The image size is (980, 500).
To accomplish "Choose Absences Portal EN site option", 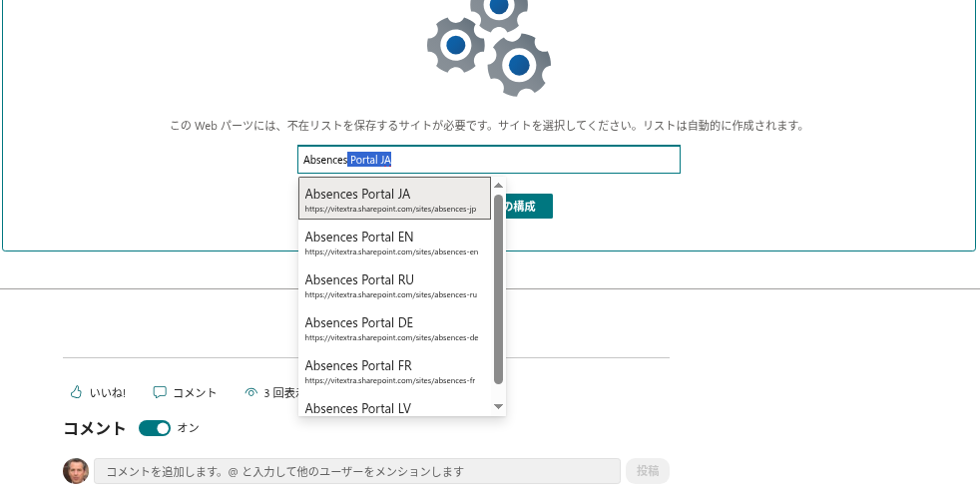I will coord(394,242).
